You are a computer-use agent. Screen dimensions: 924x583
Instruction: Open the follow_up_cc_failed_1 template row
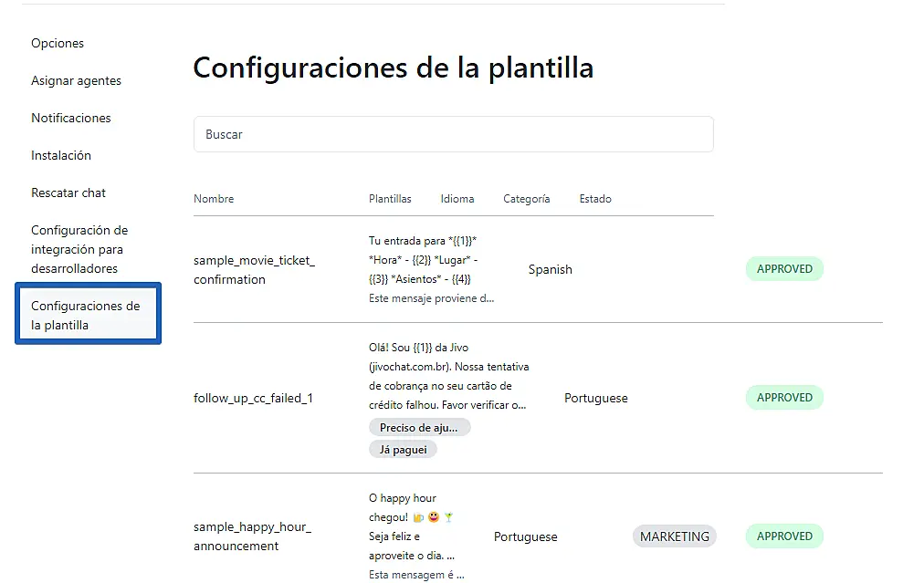253,398
